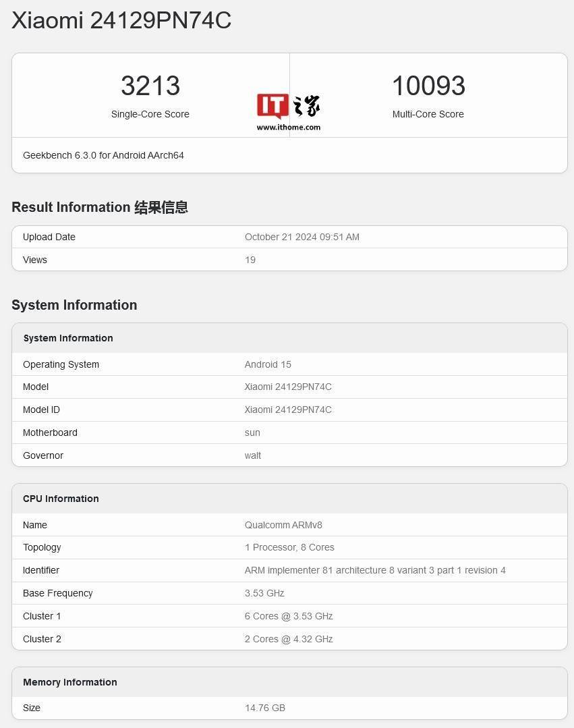Select the Upload Date row

tap(289, 237)
